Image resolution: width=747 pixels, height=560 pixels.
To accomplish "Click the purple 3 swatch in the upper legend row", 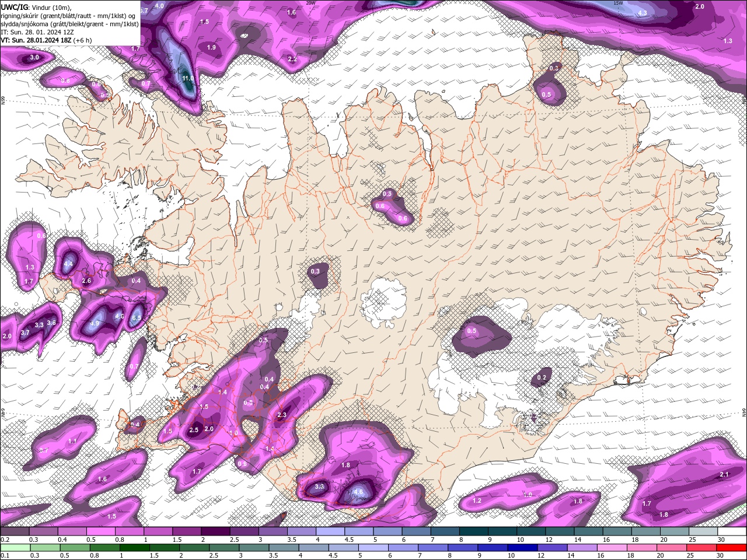I will coord(273,531).
